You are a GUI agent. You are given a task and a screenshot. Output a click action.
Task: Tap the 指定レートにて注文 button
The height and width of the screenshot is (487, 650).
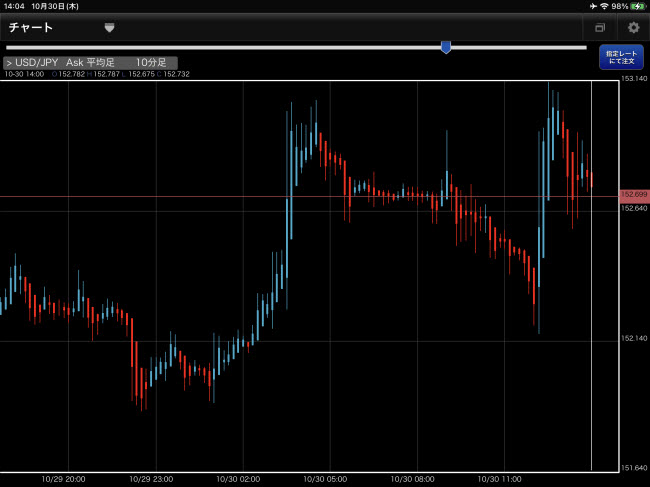621,57
